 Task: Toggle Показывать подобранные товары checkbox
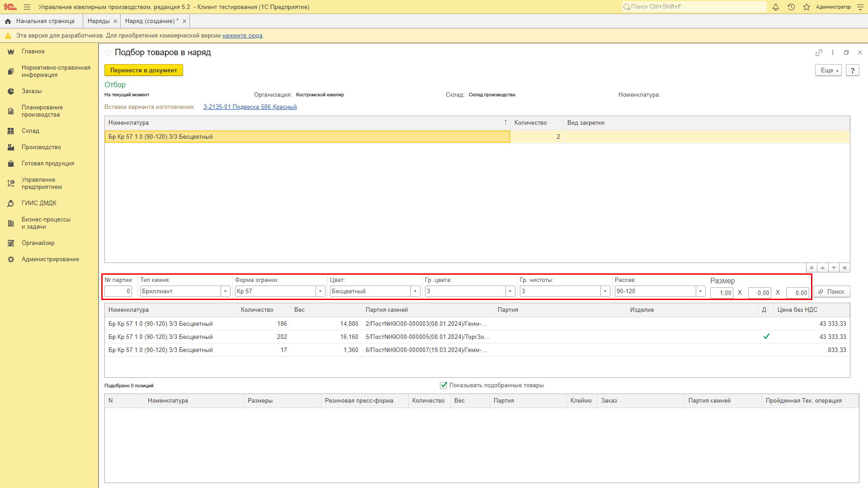(443, 385)
